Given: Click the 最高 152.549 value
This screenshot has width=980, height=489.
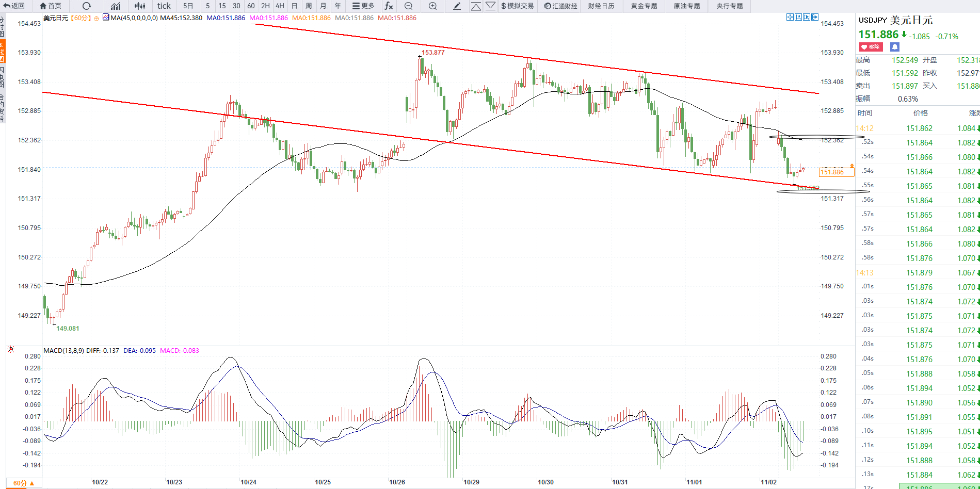Looking at the screenshot, I should pos(905,60).
